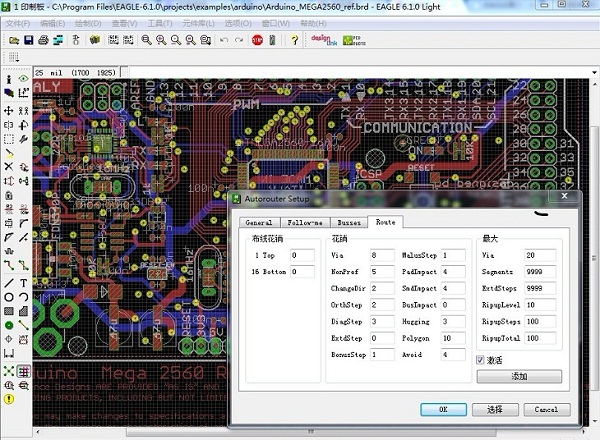Screen dimensions: 600x440
Task: Run a script with the SCR icon
Action: coord(114,40)
